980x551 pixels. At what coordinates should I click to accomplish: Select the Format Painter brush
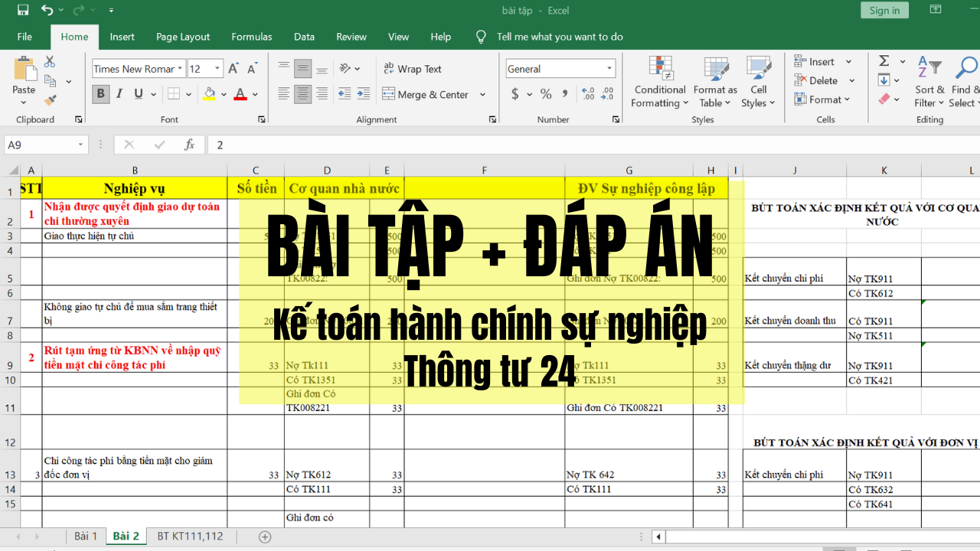[x=50, y=99]
